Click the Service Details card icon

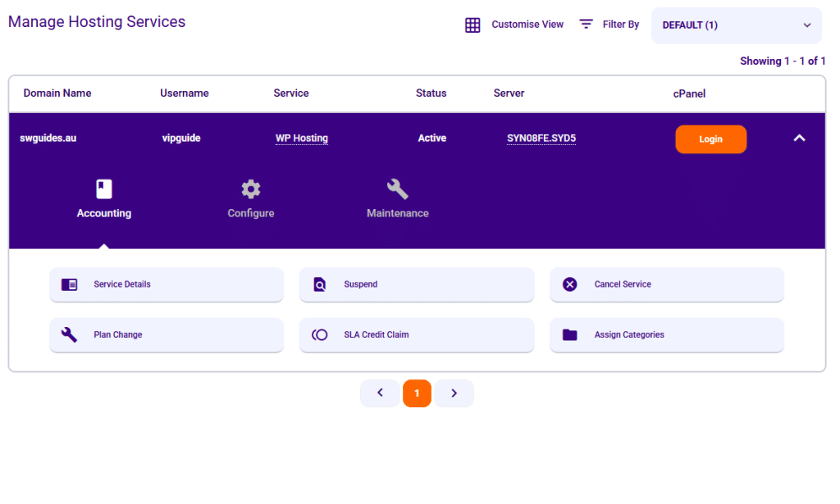(x=69, y=284)
